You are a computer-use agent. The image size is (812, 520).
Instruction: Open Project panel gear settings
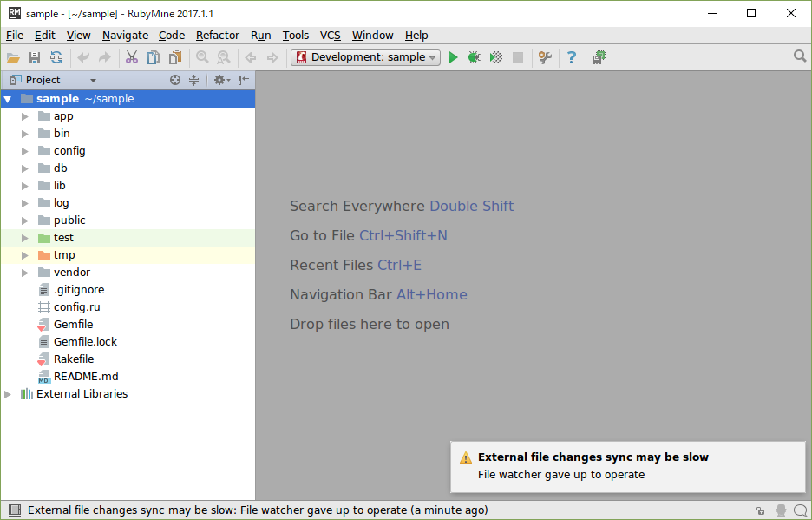pos(221,80)
